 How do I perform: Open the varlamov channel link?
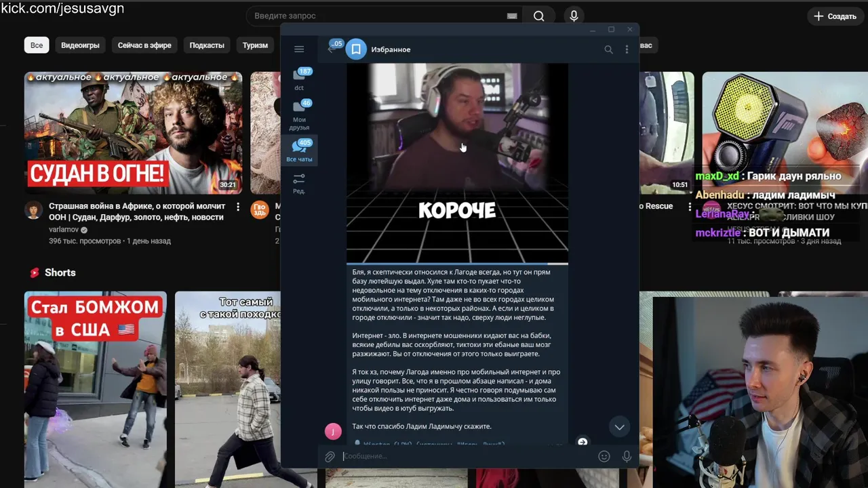pyautogui.click(x=63, y=230)
